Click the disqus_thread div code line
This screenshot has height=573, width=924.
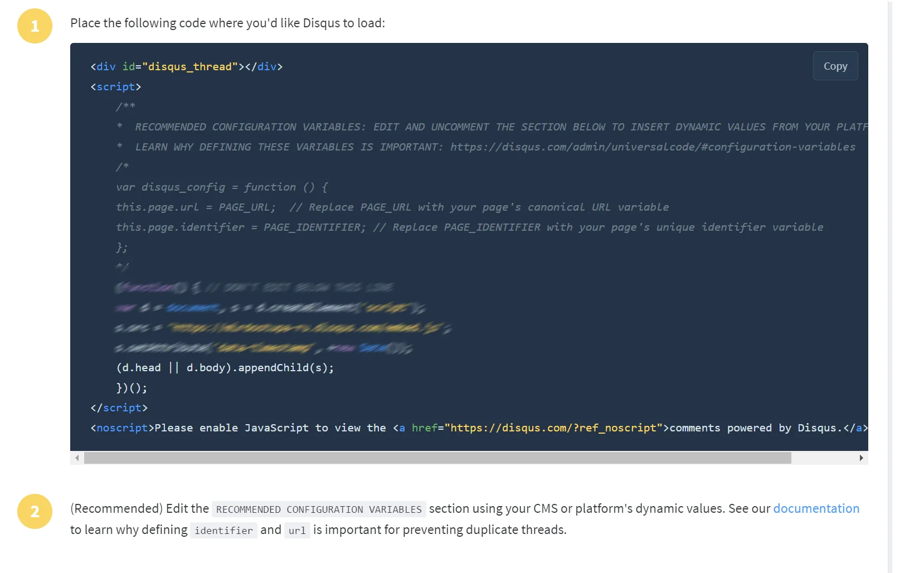click(187, 67)
